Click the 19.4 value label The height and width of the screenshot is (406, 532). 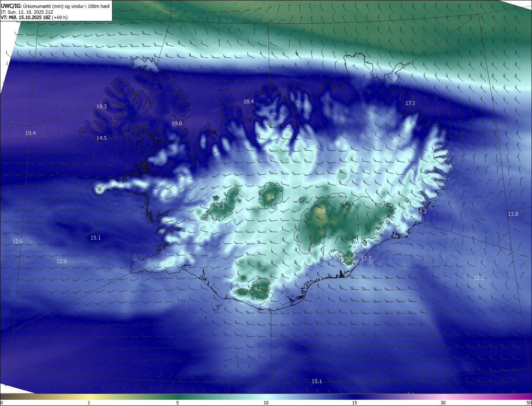30,133
